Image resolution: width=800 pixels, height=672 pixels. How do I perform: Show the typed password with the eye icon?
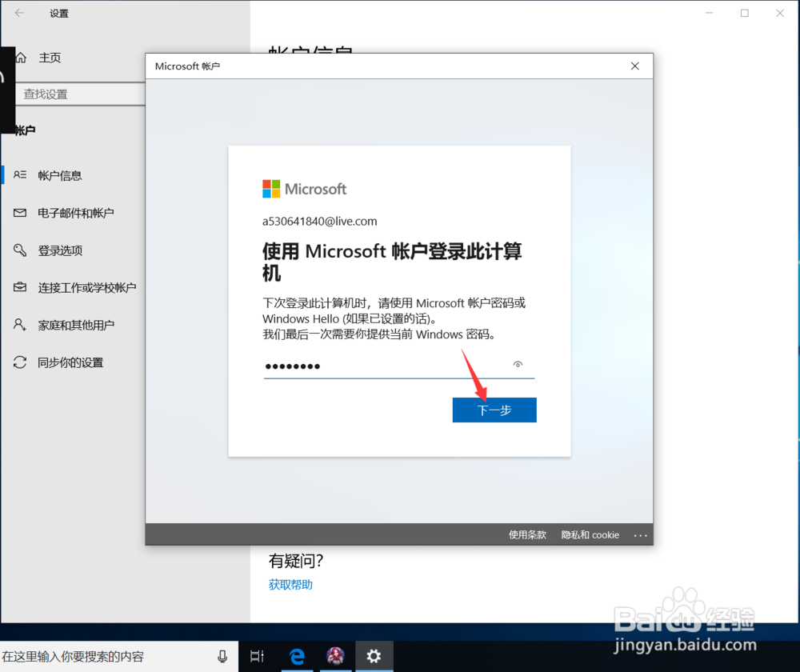518,364
